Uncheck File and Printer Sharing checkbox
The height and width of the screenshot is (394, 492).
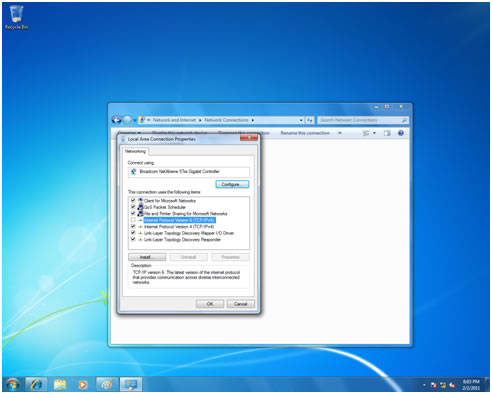(133, 213)
